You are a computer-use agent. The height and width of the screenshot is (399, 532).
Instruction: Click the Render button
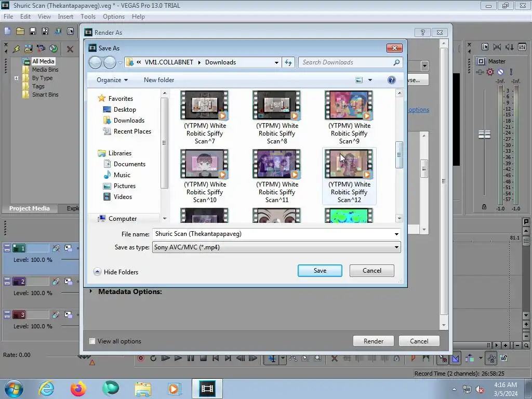(374, 341)
